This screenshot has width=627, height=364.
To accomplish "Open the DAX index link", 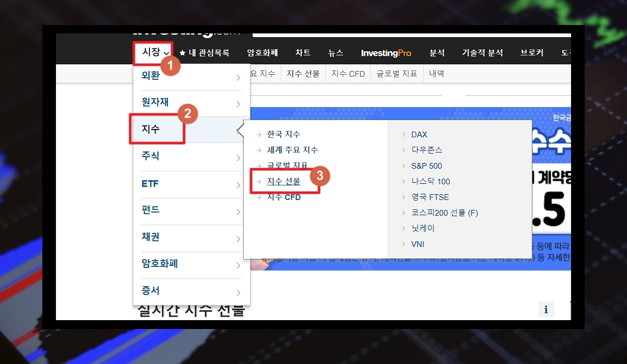I will coord(419,135).
